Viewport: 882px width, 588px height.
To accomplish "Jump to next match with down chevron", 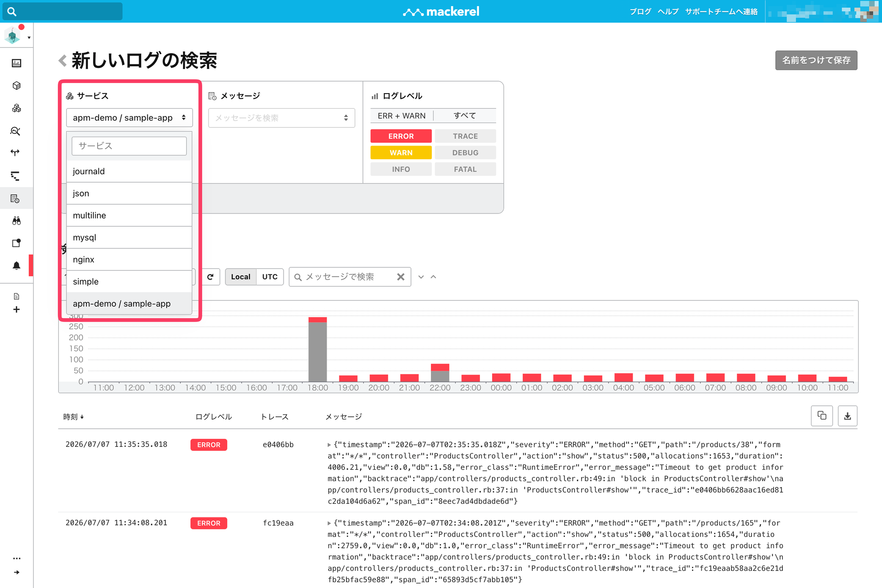I will coord(421,277).
